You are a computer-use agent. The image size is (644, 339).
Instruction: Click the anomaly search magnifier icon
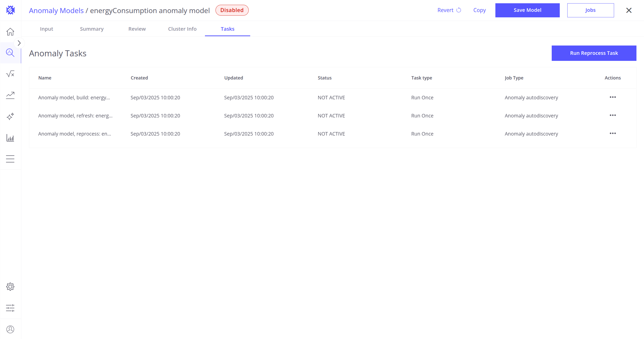[x=10, y=53]
